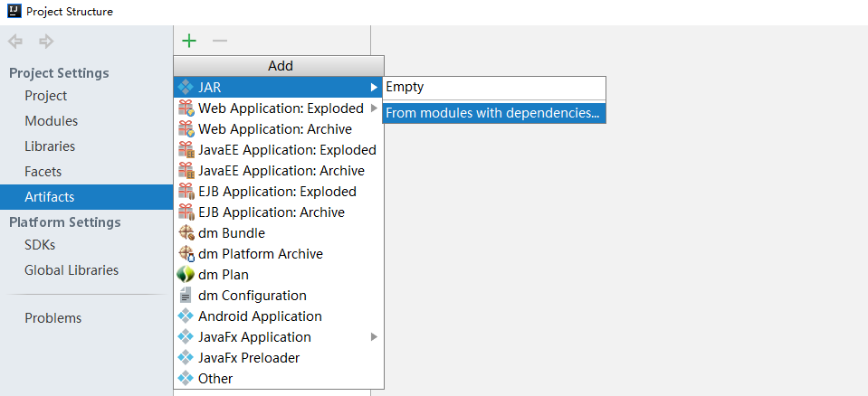Image resolution: width=868 pixels, height=396 pixels.
Task: Expand the JavaFx Application submenu arrow
Action: (374, 337)
